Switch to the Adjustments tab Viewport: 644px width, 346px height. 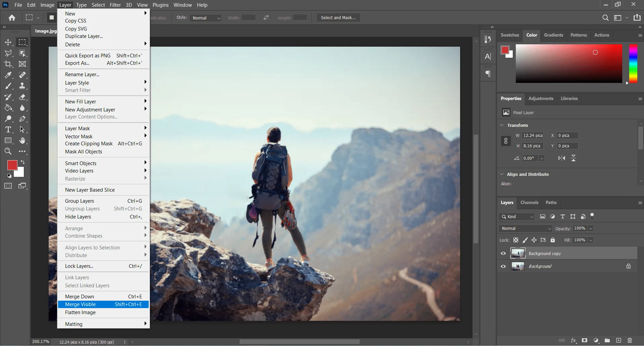pyautogui.click(x=541, y=98)
